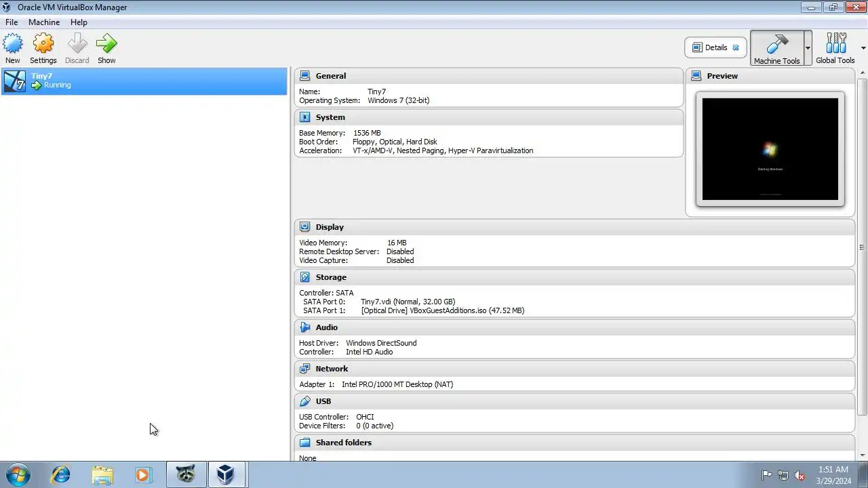This screenshot has height=488, width=868.
Task: Open the Machine menu
Action: [x=44, y=22]
